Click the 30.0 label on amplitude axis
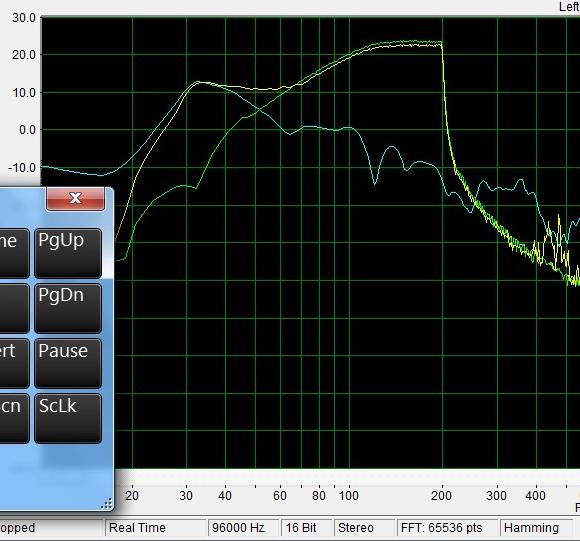The image size is (580, 541). pyautogui.click(x=24, y=18)
